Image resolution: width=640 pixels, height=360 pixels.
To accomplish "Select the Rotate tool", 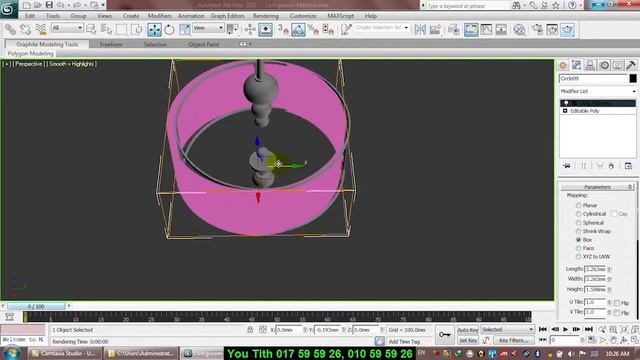I will [x=169, y=29].
